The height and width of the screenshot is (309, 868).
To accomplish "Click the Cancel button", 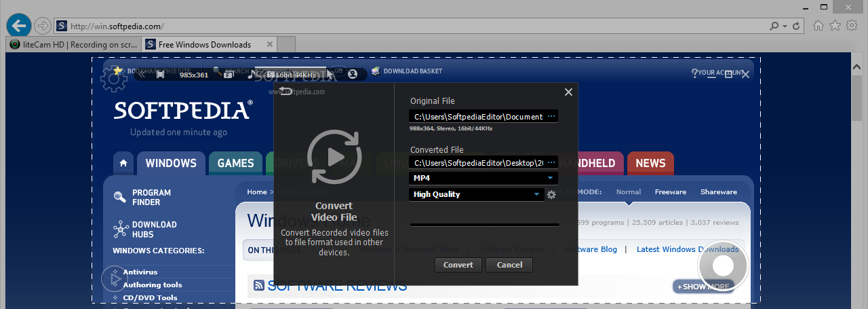I will tap(509, 265).
